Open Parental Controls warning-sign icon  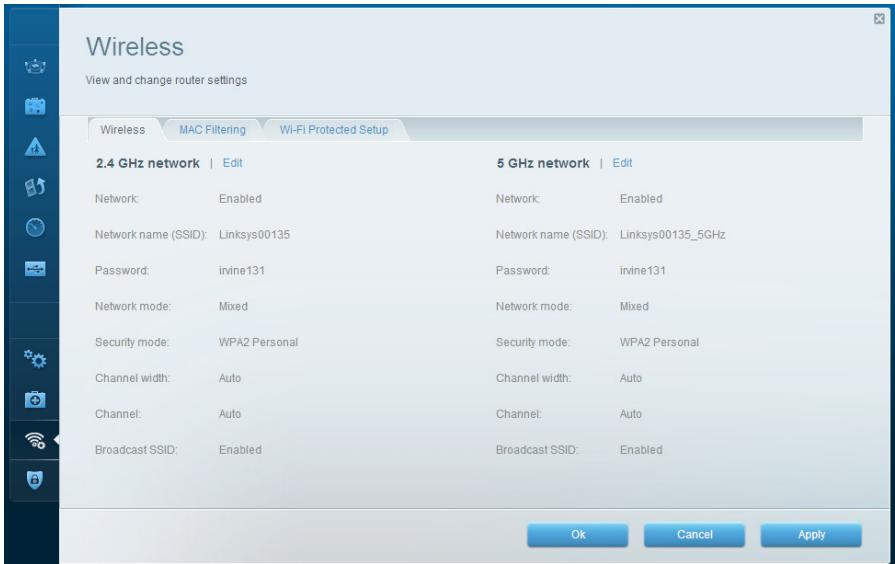[35, 147]
